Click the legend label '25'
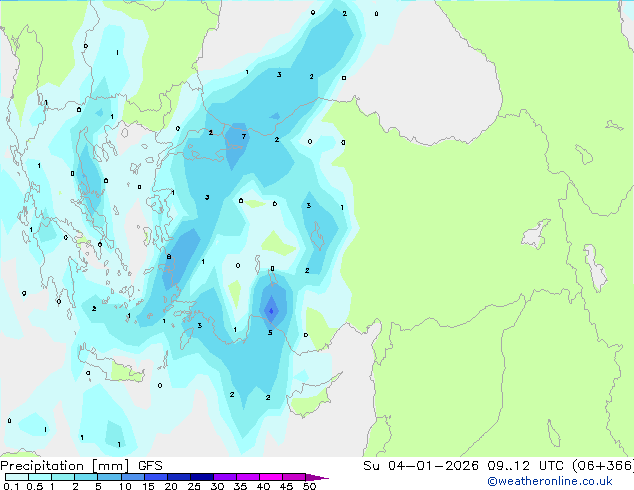The width and height of the screenshot is (634, 490). point(194,486)
